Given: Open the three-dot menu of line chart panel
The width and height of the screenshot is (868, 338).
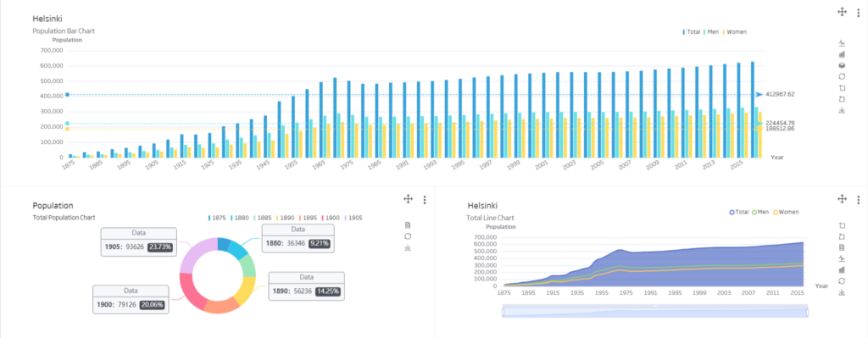Looking at the screenshot, I should tap(859, 198).
